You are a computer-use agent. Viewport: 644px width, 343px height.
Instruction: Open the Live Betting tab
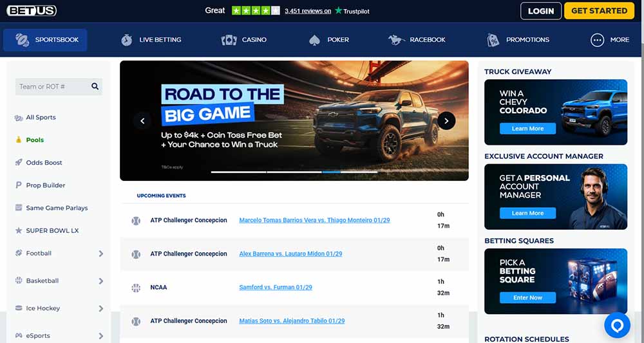pos(151,40)
